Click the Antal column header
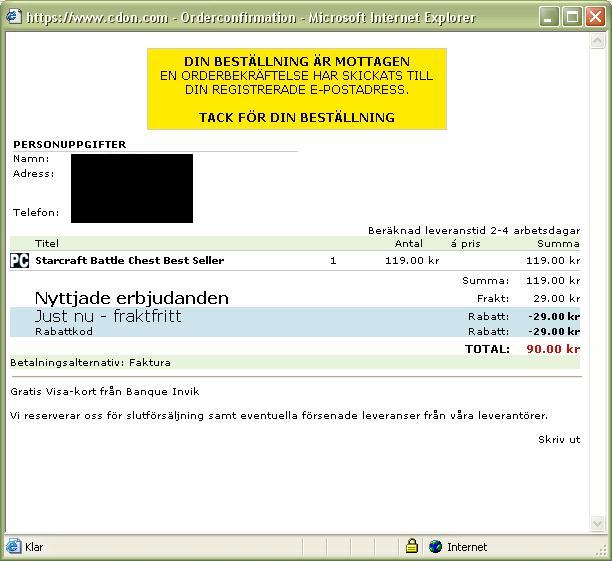 [x=409, y=243]
